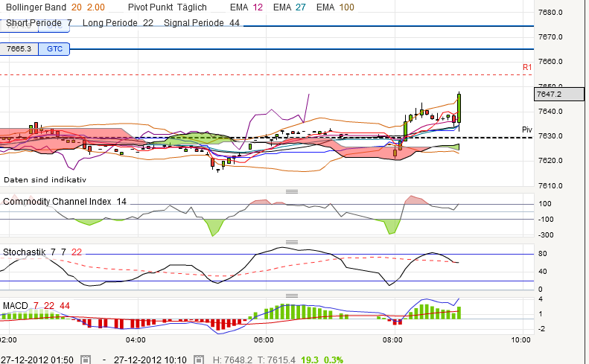Screen dimensions: 589x364
Task: Click the Long Periode 22 setting
Action: click(118, 23)
